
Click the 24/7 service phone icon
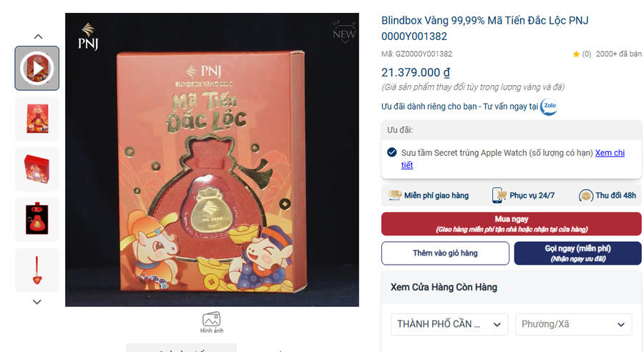[499, 195]
